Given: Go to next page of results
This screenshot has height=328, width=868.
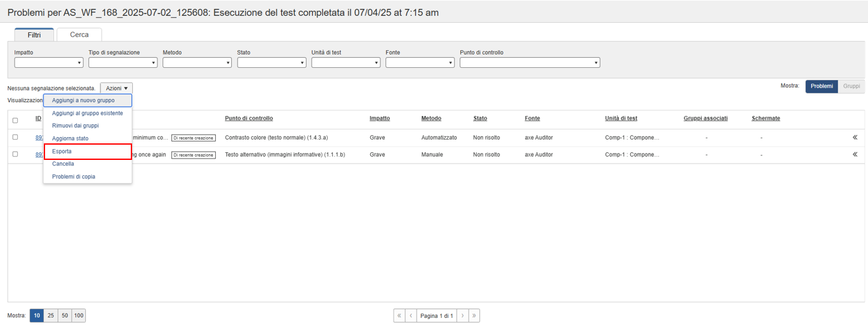Looking at the screenshot, I should click(462, 315).
